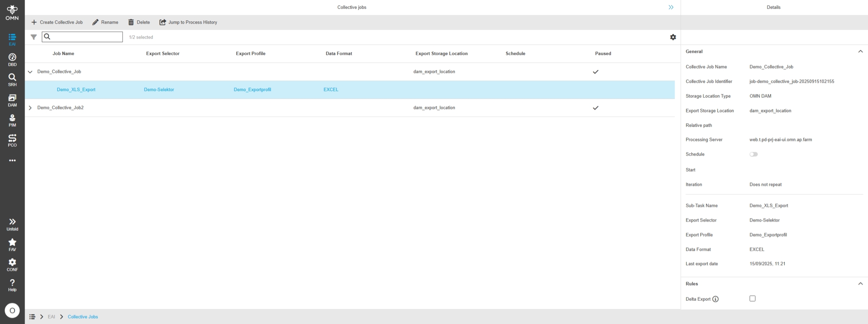The height and width of the screenshot is (324, 868).
Task: Open the DBD dashboard icon
Action: [x=12, y=60]
